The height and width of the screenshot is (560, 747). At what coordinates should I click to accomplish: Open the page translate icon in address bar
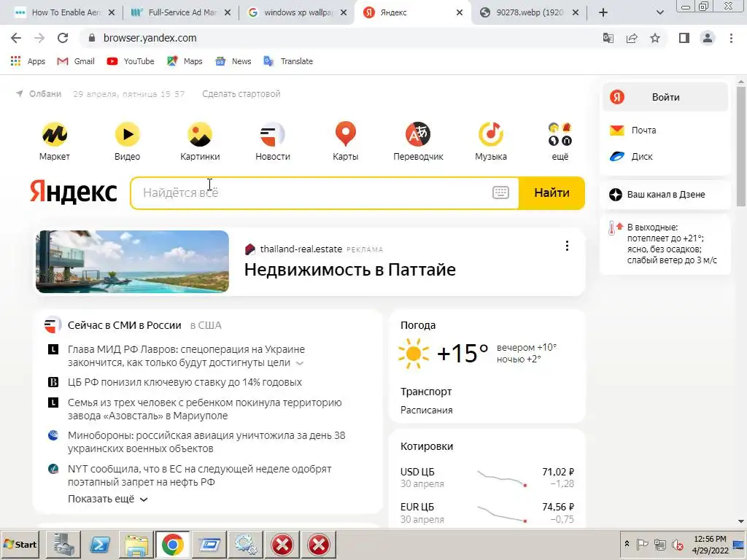(x=608, y=38)
